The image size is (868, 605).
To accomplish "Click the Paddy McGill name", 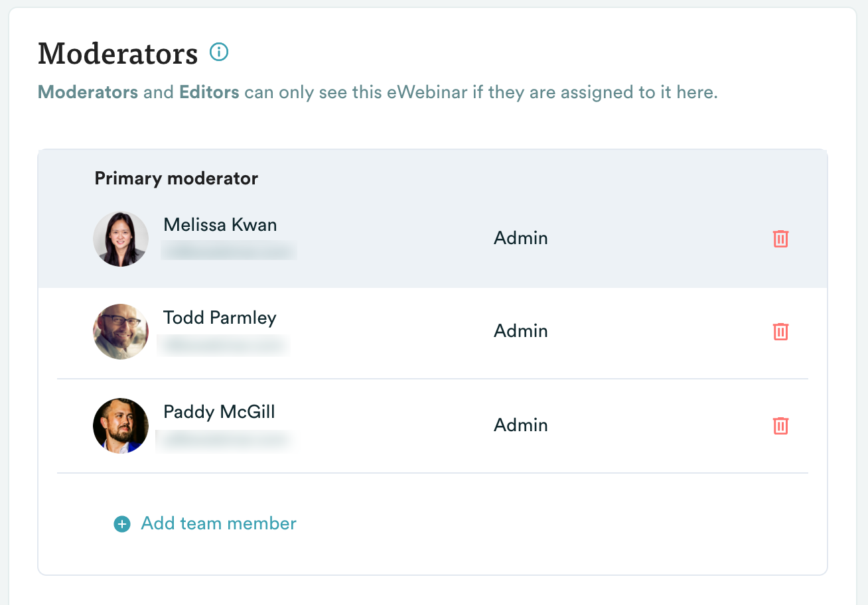I will pos(219,412).
